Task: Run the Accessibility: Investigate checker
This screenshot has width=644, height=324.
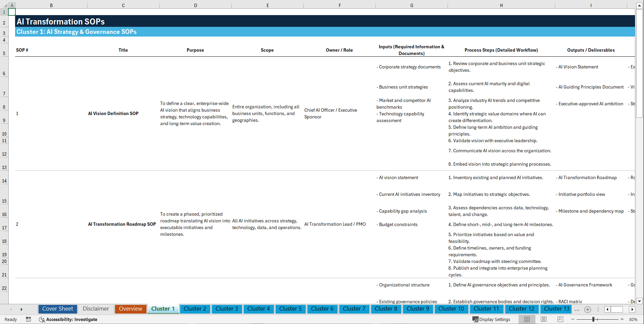Action: (x=68, y=319)
